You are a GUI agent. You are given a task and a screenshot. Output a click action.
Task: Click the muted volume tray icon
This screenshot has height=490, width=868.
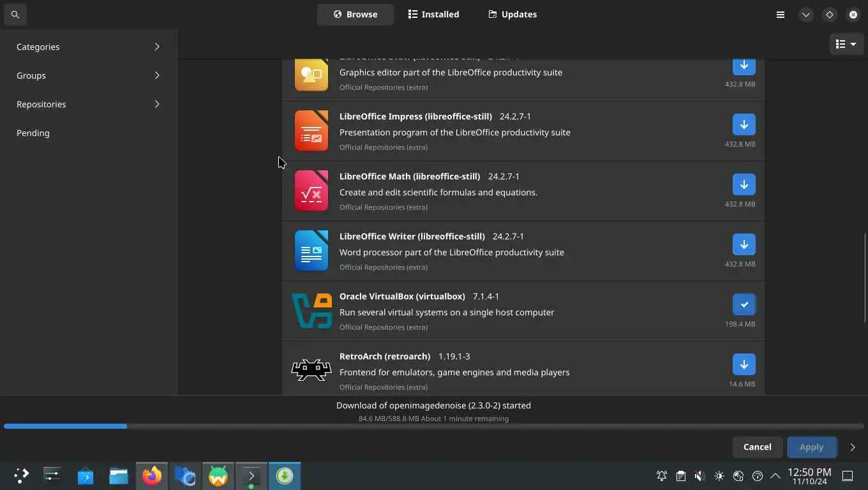click(700, 476)
